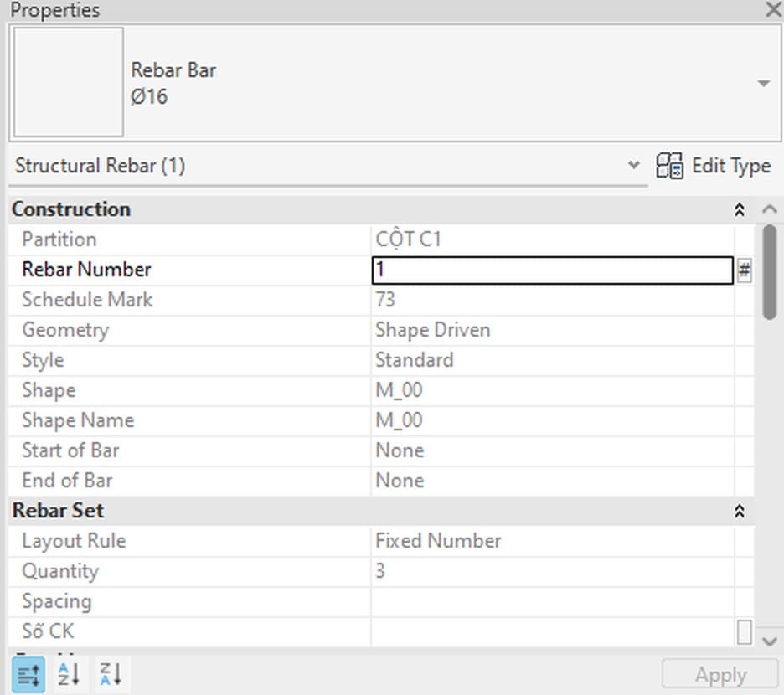Screen dimensions: 784x695
Task: Click the small button beside Số CK
Action: click(744, 632)
